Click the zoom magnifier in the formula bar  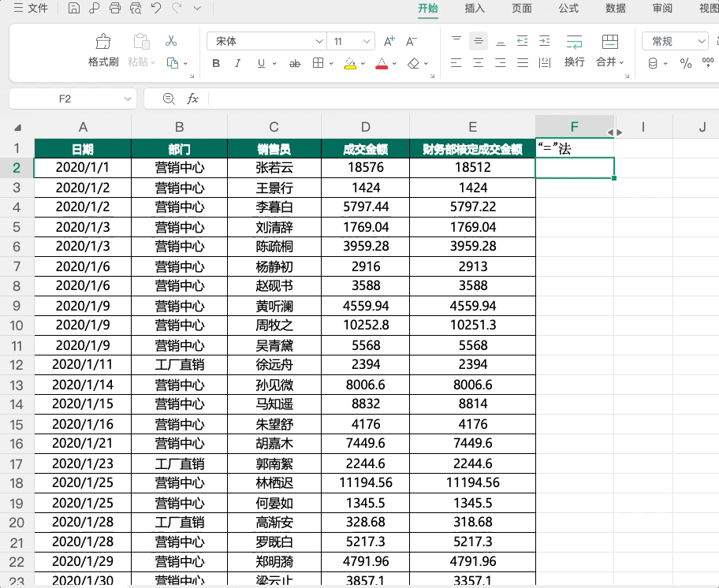coord(169,99)
